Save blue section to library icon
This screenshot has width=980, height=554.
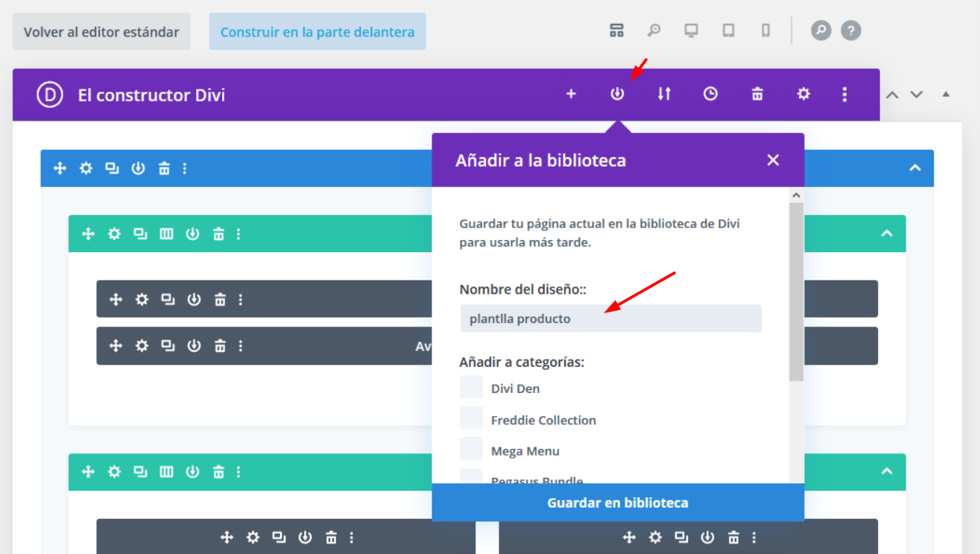138,169
